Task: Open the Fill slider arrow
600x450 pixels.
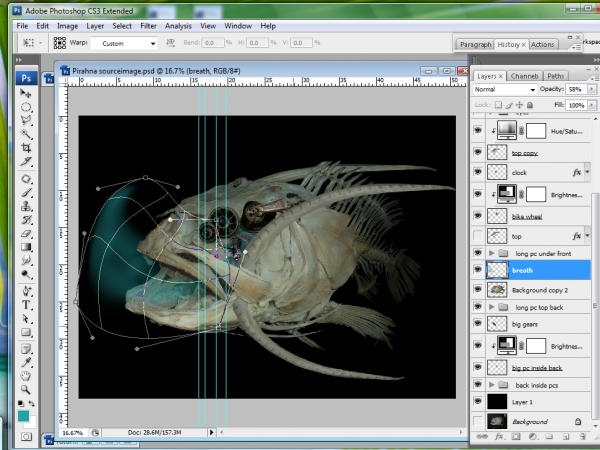Action: pyautogui.click(x=592, y=105)
